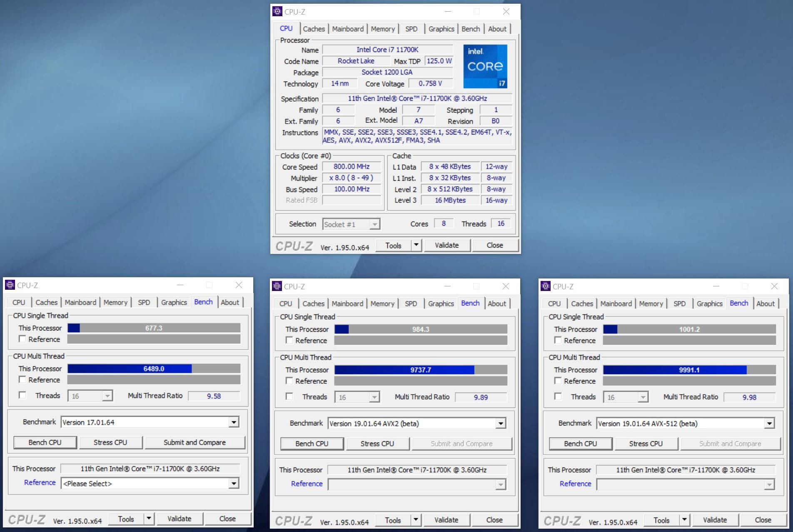793x532 pixels.
Task: Expand the <Please Select> reference dropdown
Action: pyautogui.click(x=234, y=484)
